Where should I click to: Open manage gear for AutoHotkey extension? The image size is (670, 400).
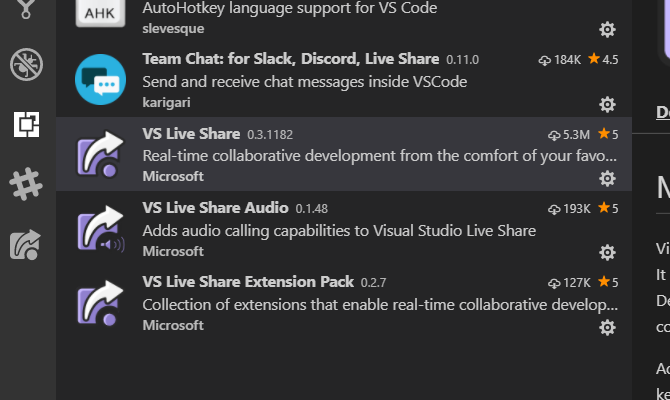pyautogui.click(x=607, y=29)
